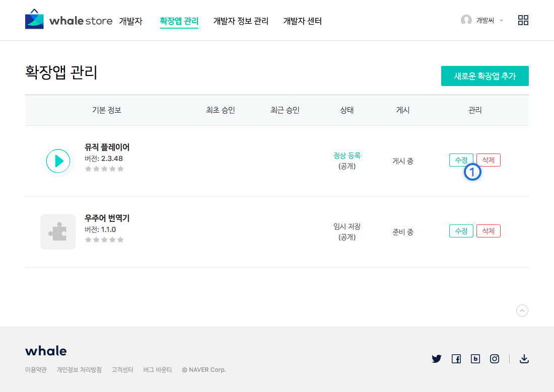Open the 이용약관 footer link

pyautogui.click(x=36, y=370)
